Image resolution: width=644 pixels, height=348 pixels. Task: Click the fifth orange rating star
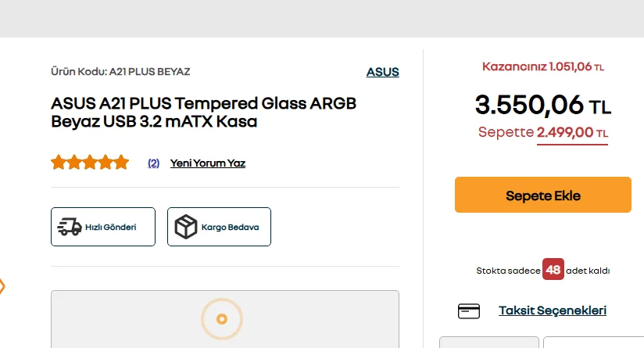[121, 163]
